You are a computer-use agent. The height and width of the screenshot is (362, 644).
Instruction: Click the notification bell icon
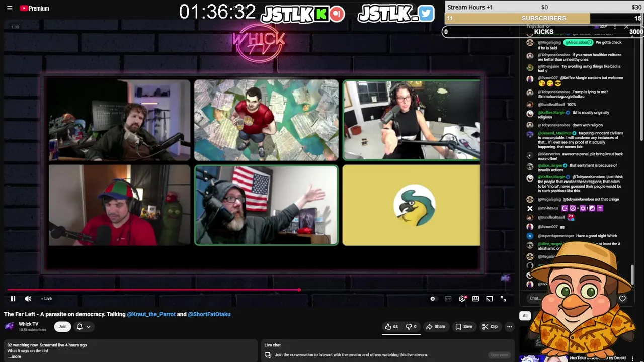pyautogui.click(x=79, y=327)
